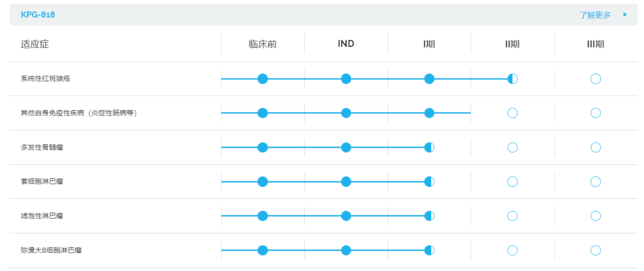This screenshot has width=644, height=271.
Task: Click filled I期 dot for 系统性红斑狼疮
Action: click(429, 79)
